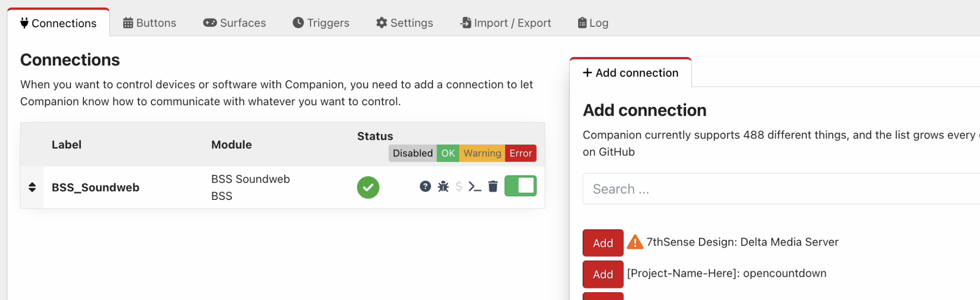Delete the BSS_Soundweb connection
This screenshot has width=980, height=300.
point(493,186)
